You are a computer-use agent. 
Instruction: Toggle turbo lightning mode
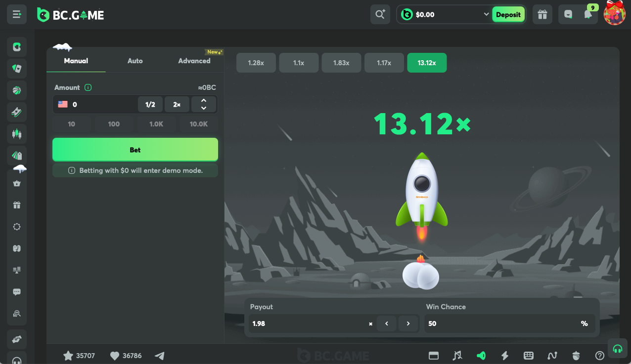[x=505, y=356]
